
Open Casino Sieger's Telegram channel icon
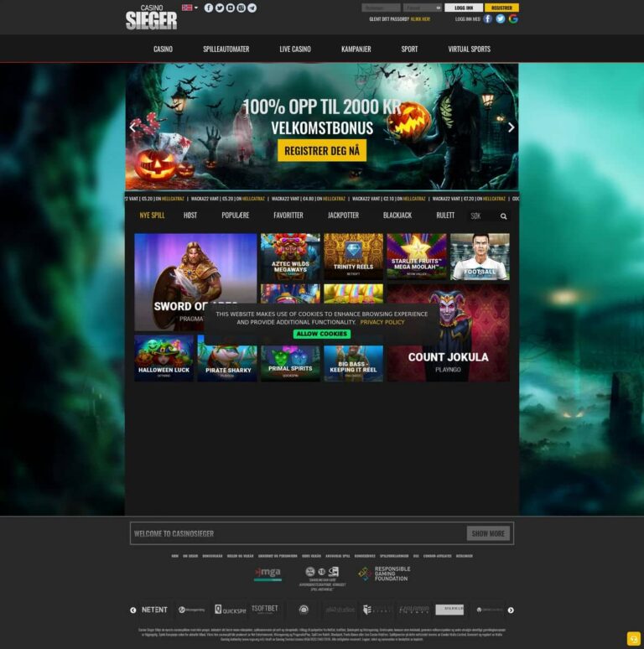(252, 8)
